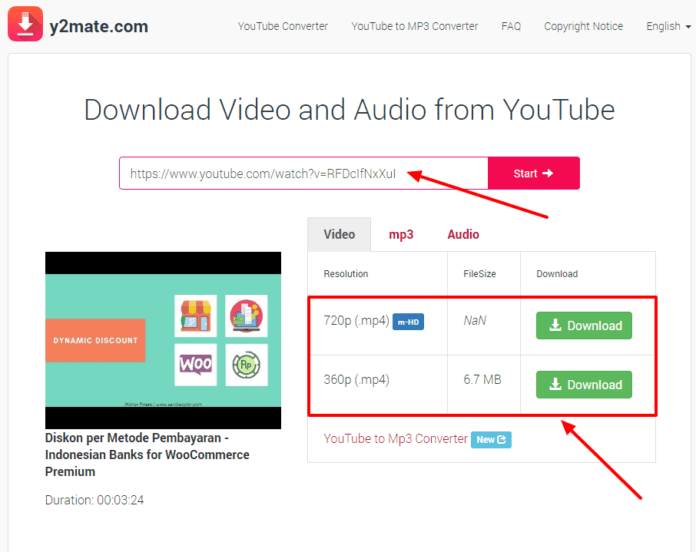Click the page heading Download Video and Audio
696x552 pixels.
point(349,110)
